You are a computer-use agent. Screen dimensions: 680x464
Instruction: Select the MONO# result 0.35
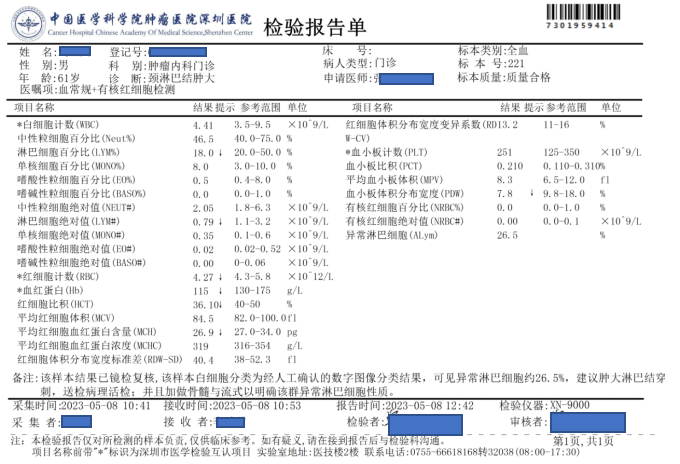[x=203, y=236]
